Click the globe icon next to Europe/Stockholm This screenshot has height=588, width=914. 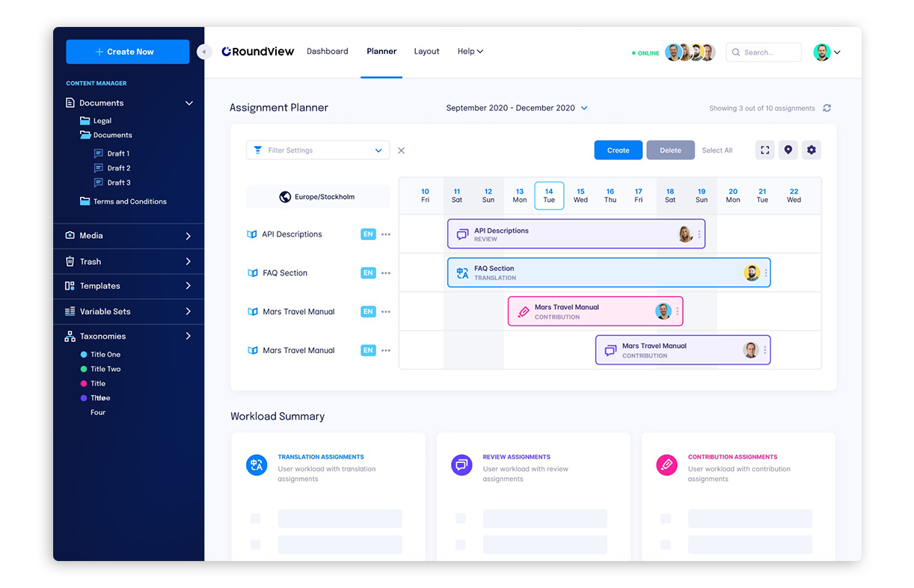point(284,196)
